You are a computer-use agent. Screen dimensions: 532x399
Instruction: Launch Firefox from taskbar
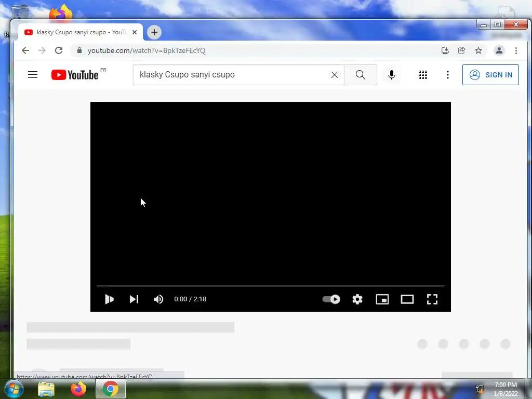78,389
